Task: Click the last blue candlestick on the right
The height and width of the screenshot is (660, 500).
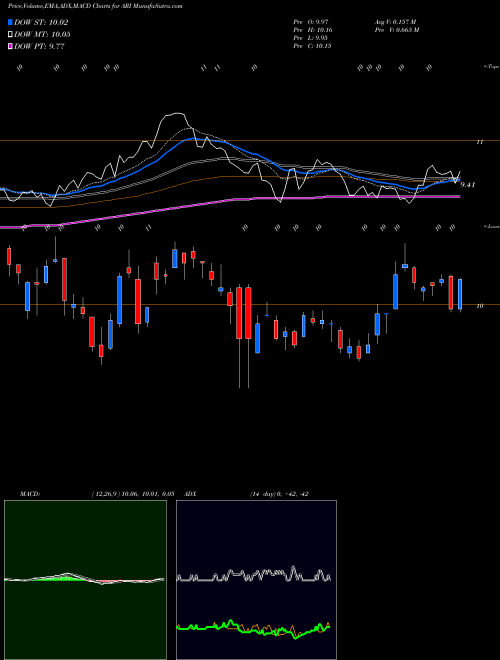Action: [x=460, y=294]
